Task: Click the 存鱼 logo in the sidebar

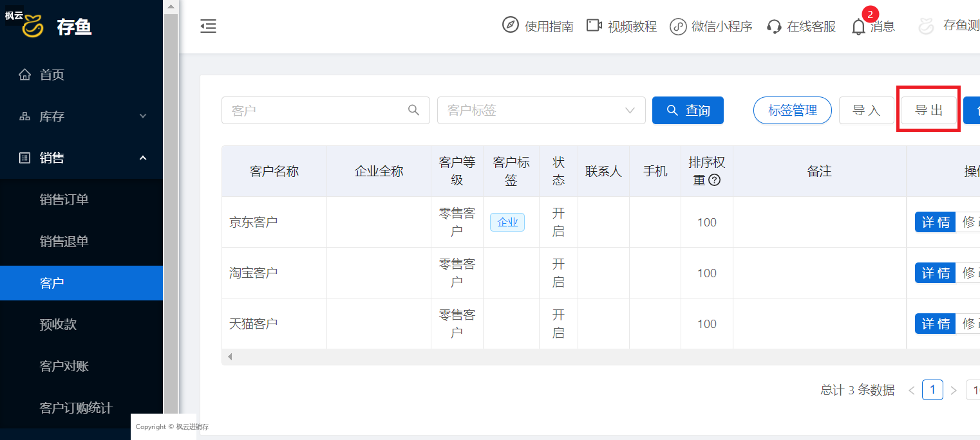Action: [x=32, y=27]
